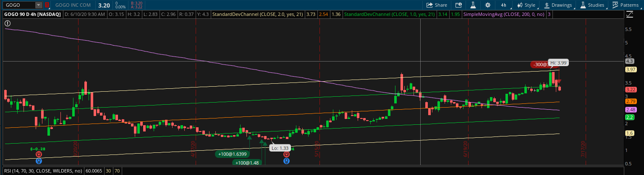The height and width of the screenshot is (175, 644).
Task: Open the Studies menu
Action: coord(592,5)
